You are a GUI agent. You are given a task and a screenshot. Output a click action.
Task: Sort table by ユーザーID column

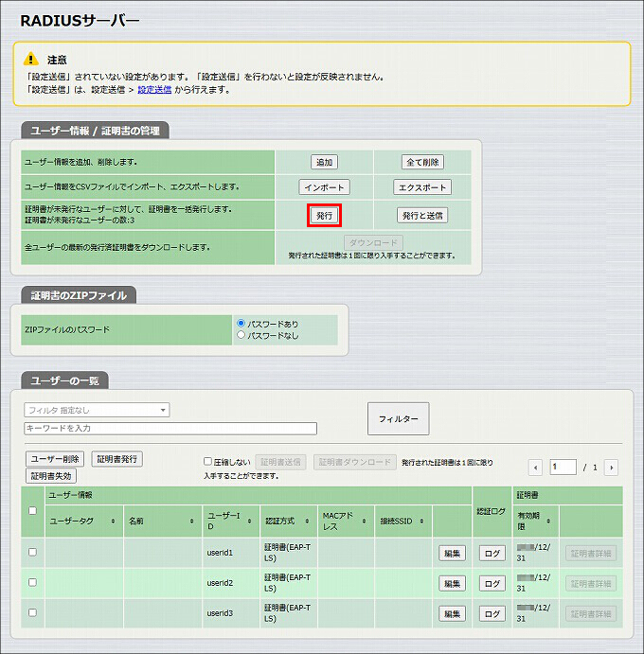249,521
